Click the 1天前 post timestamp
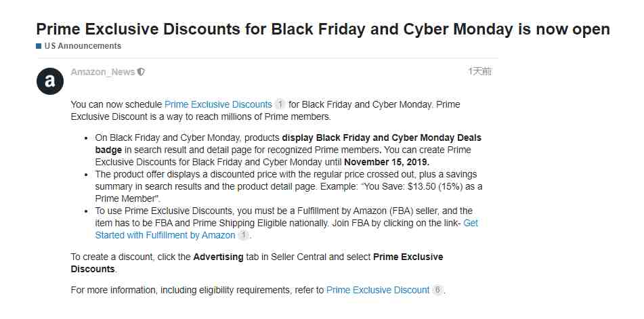Image resolution: width=644 pixels, height=319 pixels. pyautogui.click(x=479, y=71)
